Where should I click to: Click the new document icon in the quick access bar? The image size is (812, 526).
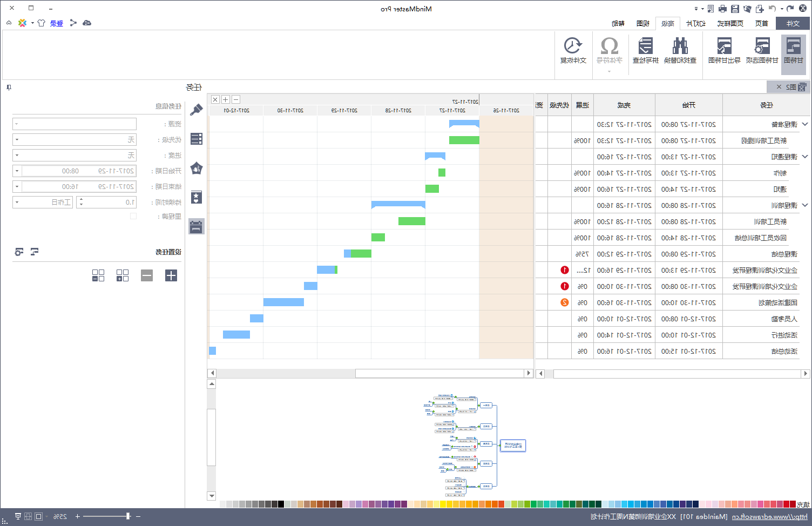pyautogui.click(x=760, y=9)
